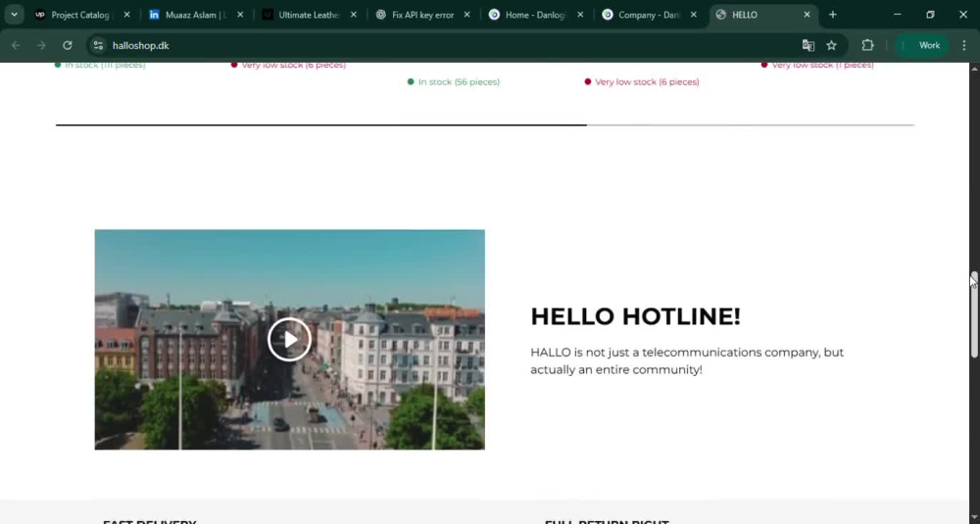The image size is (980, 524).
Task: Click 'Very low stock (1 pieces)' text
Action: (822, 65)
